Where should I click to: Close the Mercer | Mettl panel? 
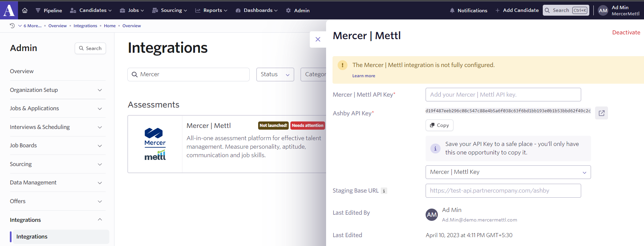tap(318, 39)
